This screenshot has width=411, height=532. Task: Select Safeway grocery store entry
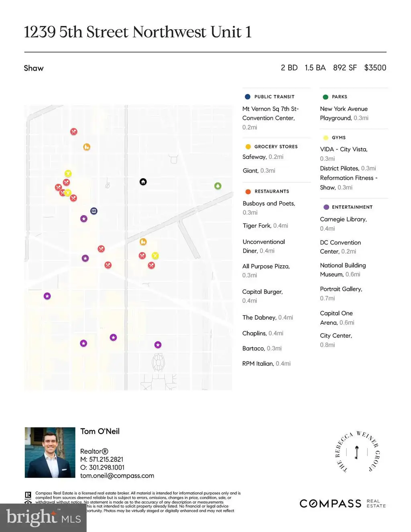[x=263, y=157]
